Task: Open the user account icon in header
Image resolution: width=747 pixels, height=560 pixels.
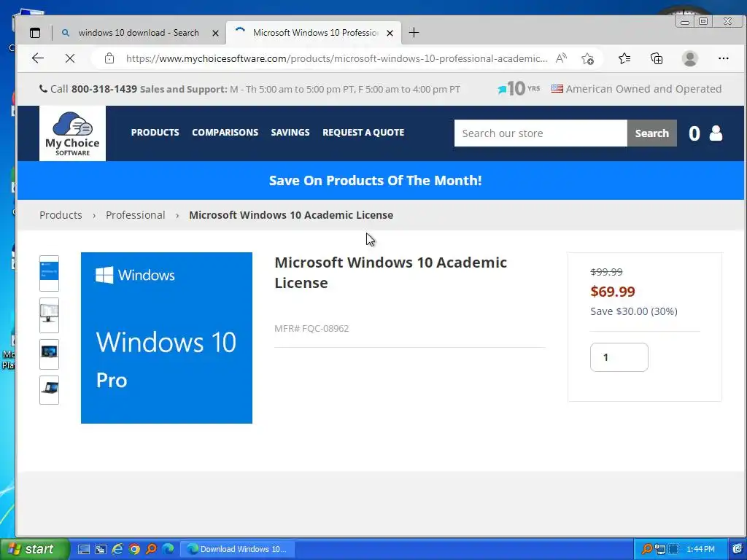Action: click(716, 133)
